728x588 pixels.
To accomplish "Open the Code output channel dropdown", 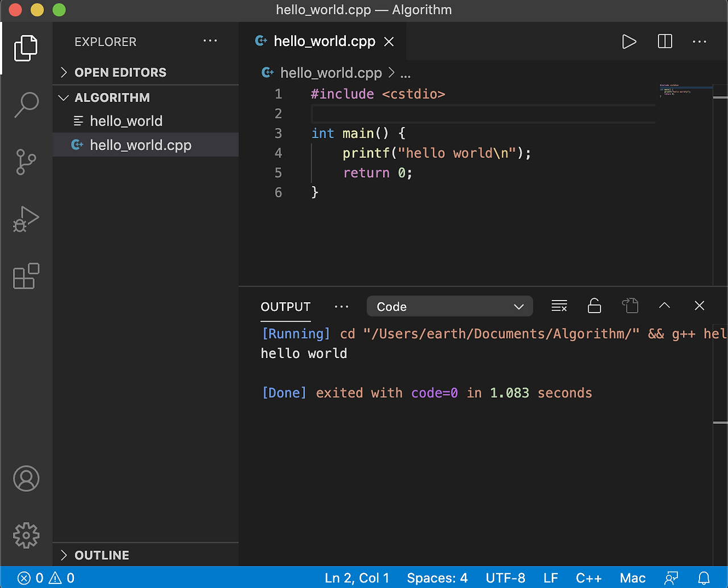I will tap(450, 306).
